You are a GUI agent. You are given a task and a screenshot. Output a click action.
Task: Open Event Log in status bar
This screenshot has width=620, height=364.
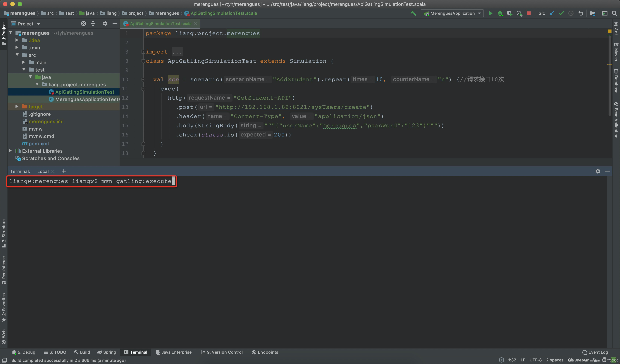(595, 352)
